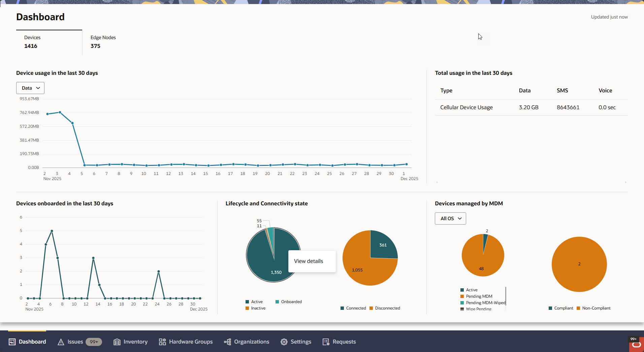
Task: Click the View details button
Action: click(x=308, y=261)
